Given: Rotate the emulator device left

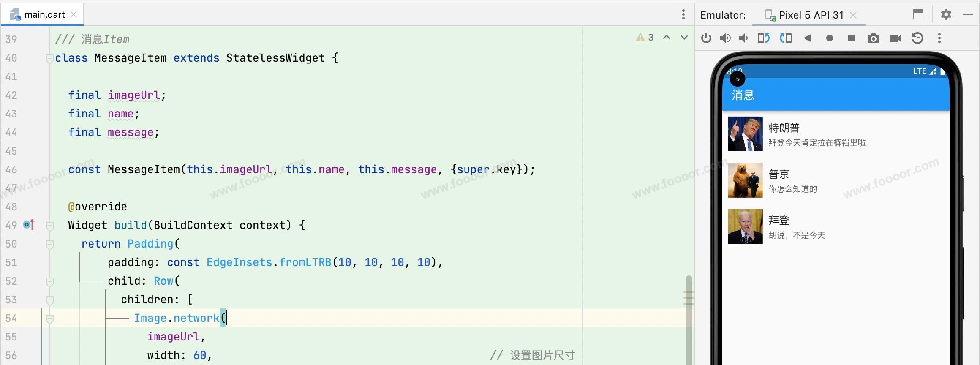Looking at the screenshot, I should click(763, 38).
